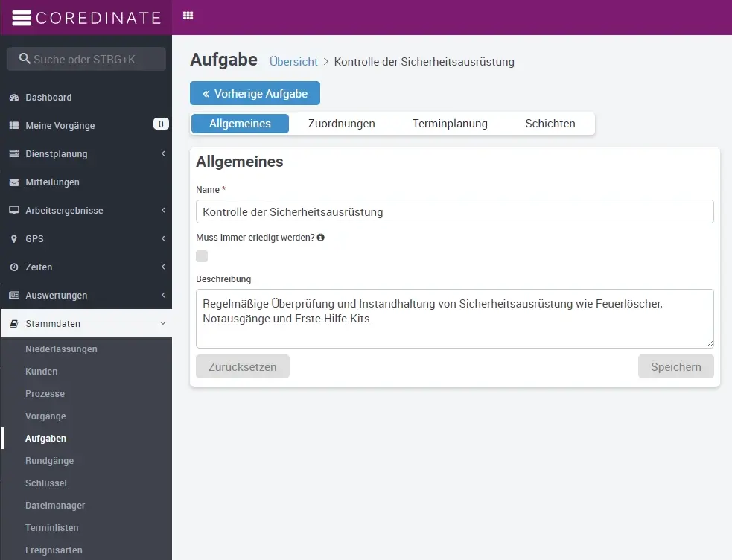Screen dimensions: 732x560
Task: Open the Übersicht breadcrumb link
Action: (293, 62)
